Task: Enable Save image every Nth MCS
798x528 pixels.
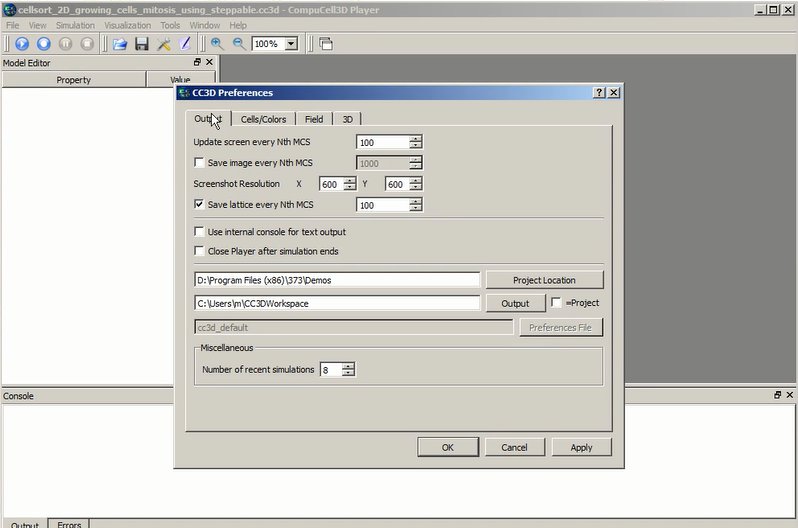Action: coord(199,163)
